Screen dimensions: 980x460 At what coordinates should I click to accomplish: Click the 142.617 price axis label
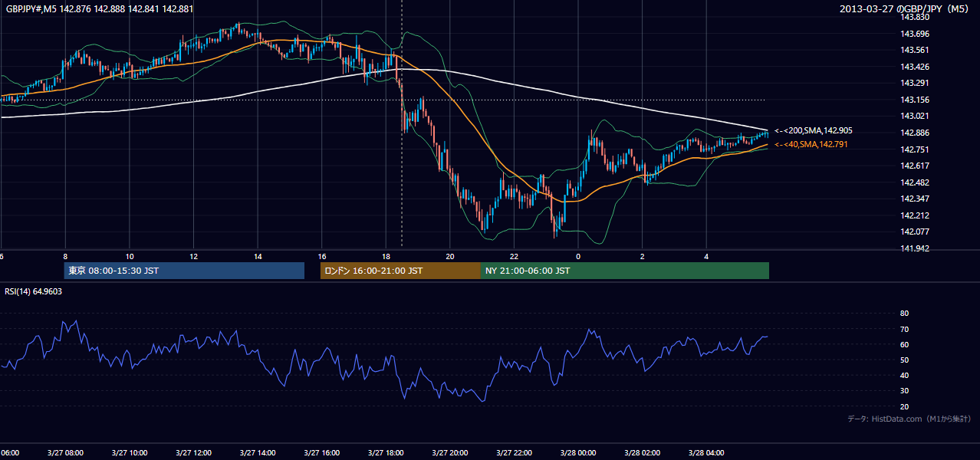click(914, 166)
